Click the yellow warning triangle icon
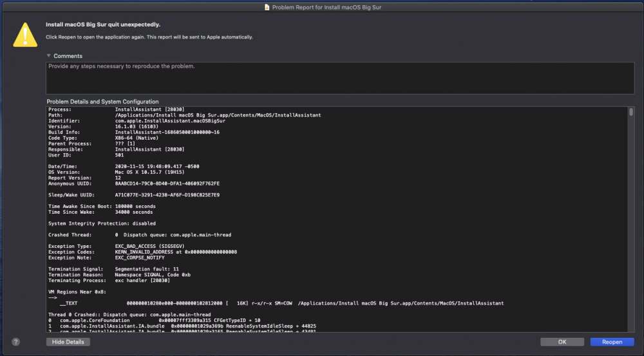The image size is (644, 356). [x=25, y=35]
